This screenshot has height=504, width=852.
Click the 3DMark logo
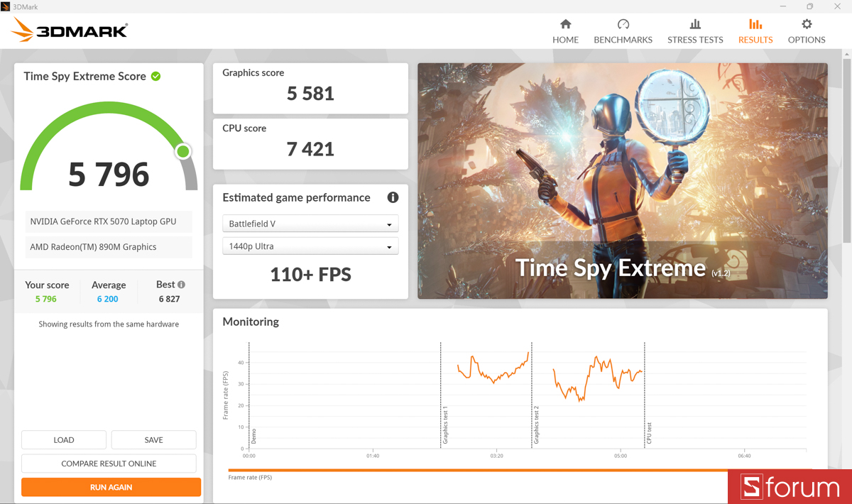click(x=70, y=30)
